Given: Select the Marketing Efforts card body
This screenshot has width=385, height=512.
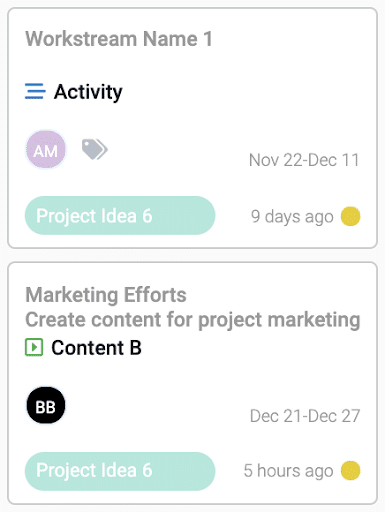Looking at the screenshot, I should click(x=192, y=383).
